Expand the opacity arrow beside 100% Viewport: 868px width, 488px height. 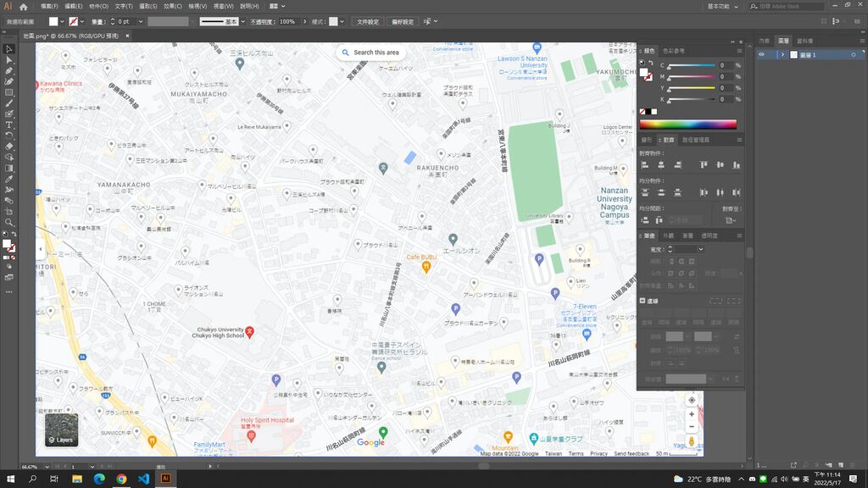click(x=304, y=21)
